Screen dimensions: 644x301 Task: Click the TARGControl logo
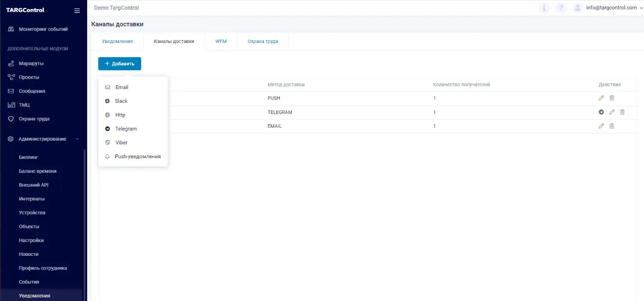click(x=25, y=10)
